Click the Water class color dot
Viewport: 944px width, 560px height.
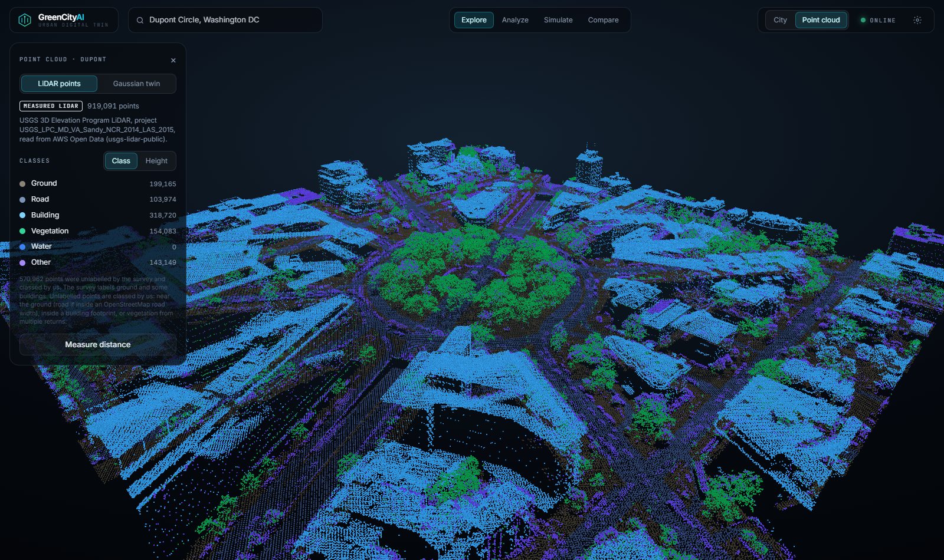pyautogui.click(x=22, y=247)
